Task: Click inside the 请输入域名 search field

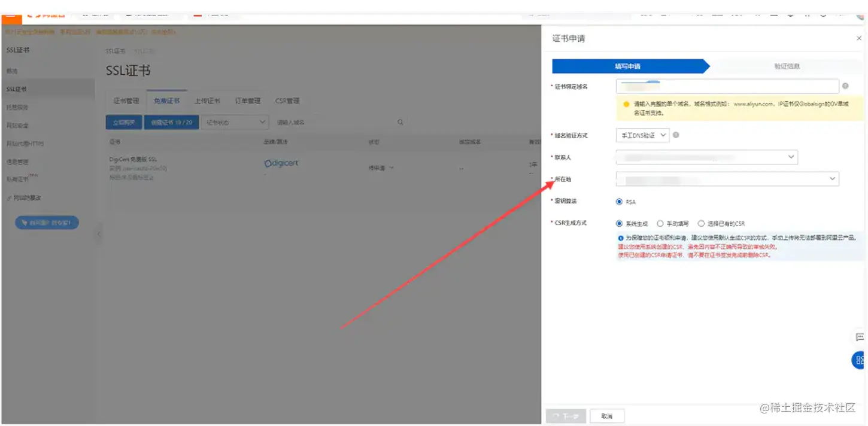Action: [335, 121]
